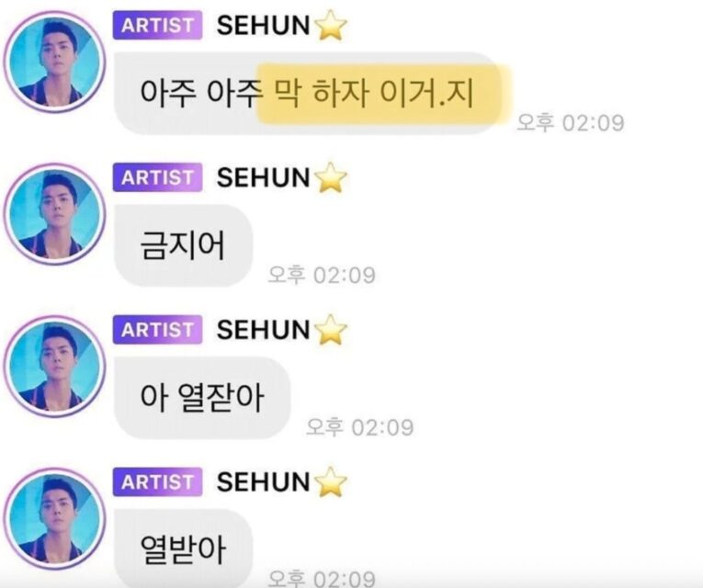Open the profile picture beside the '아주 아주' message
The image size is (703, 588).
pos(55,62)
